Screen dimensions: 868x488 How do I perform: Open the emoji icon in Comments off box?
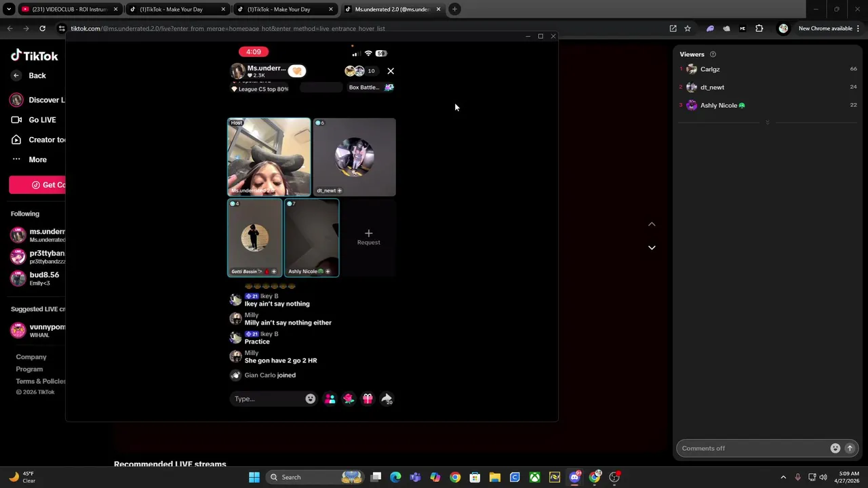coord(835,448)
